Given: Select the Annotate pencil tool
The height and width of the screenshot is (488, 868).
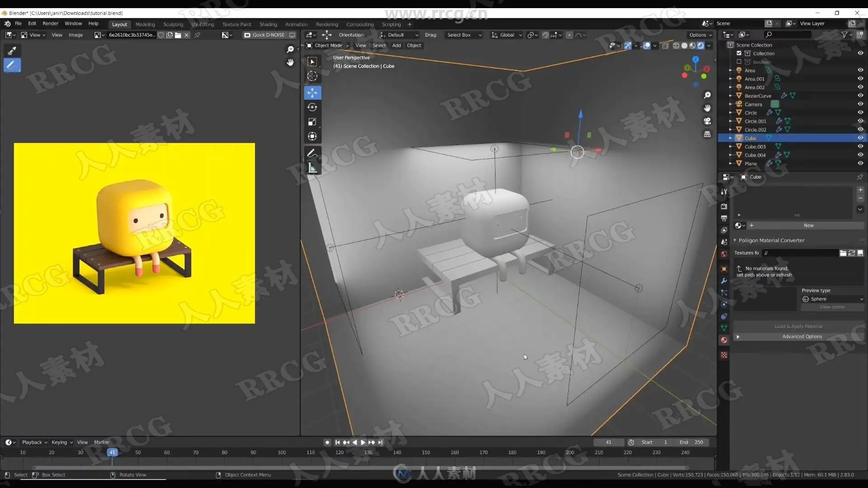Looking at the screenshot, I should coord(312,154).
